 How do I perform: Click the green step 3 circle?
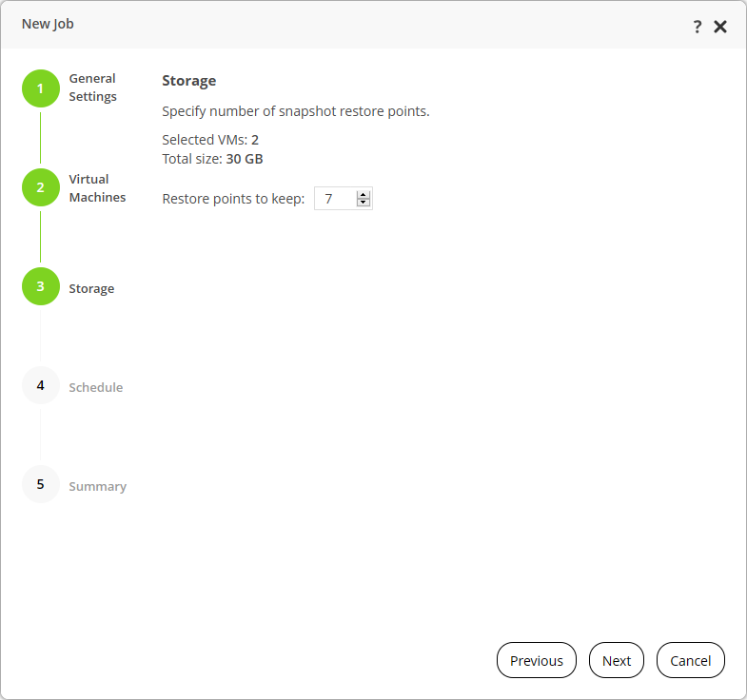pos(40,286)
